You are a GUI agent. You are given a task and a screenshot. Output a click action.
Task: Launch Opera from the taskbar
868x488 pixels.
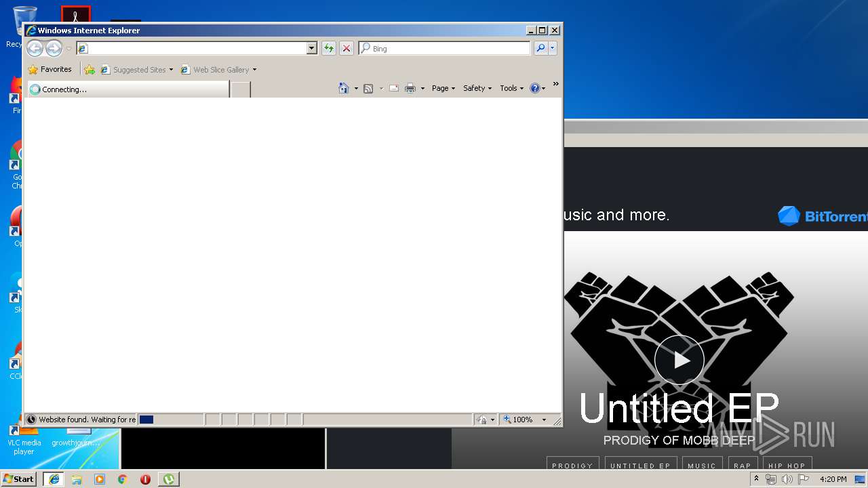pos(145,479)
